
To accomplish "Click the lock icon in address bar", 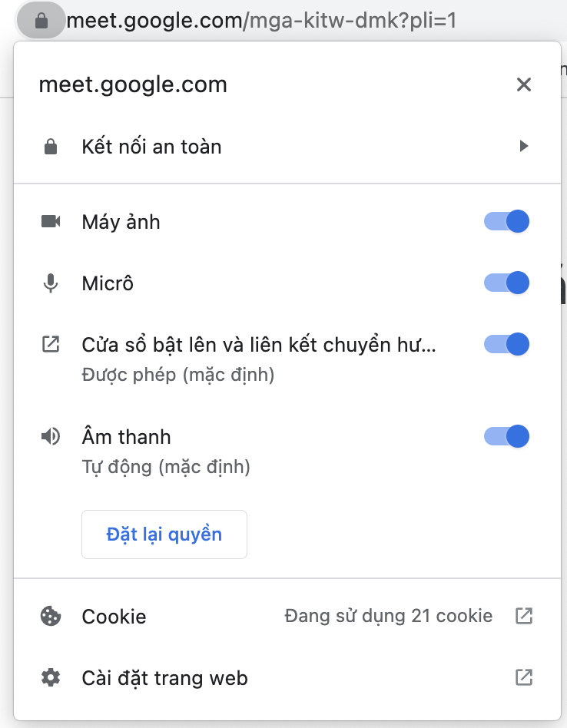I will (41, 21).
